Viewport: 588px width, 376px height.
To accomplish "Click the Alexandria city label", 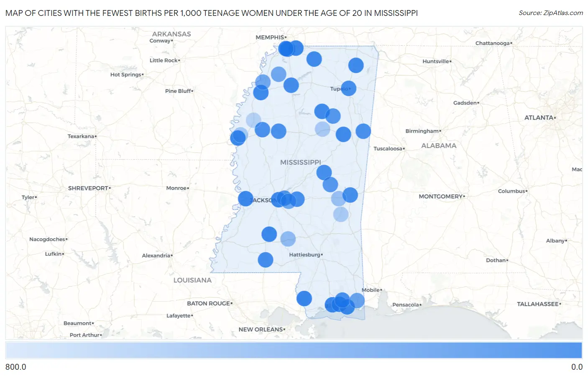I will (x=156, y=256).
